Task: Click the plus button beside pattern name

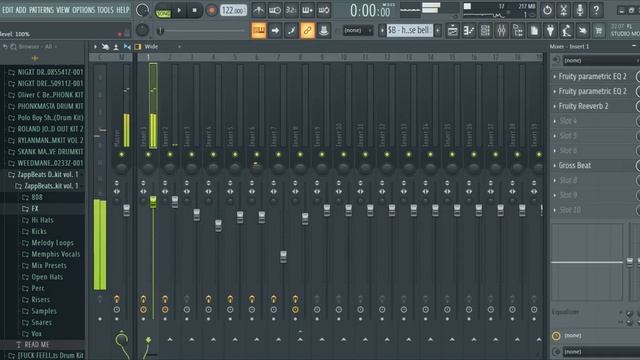Action: [x=438, y=31]
